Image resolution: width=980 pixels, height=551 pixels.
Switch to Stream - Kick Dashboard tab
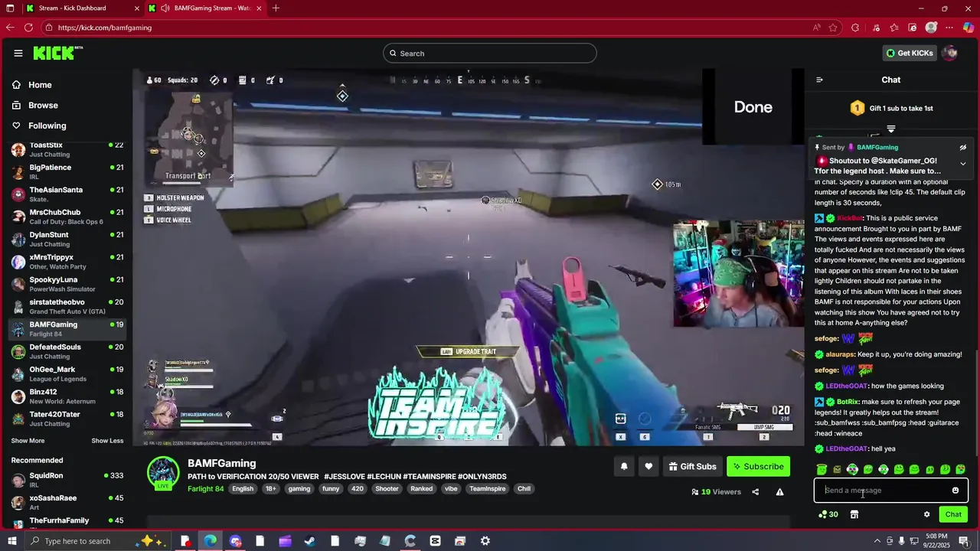(x=83, y=8)
